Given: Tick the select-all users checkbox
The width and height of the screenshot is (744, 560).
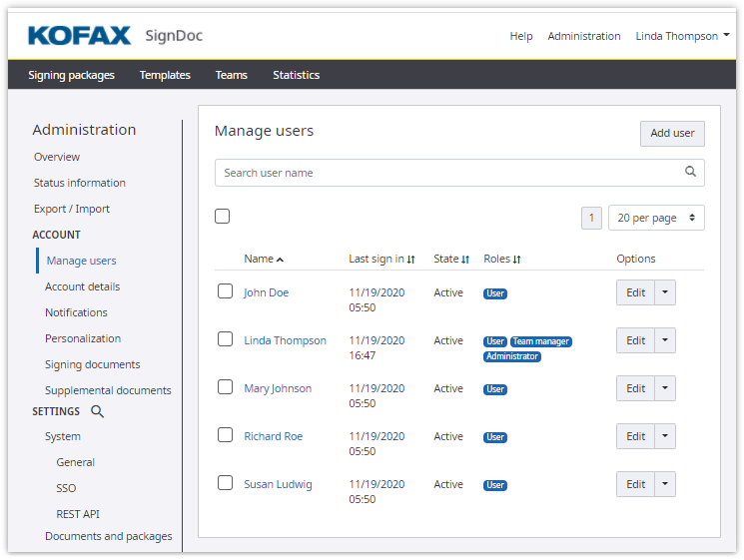Looking at the screenshot, I should 223,217.
